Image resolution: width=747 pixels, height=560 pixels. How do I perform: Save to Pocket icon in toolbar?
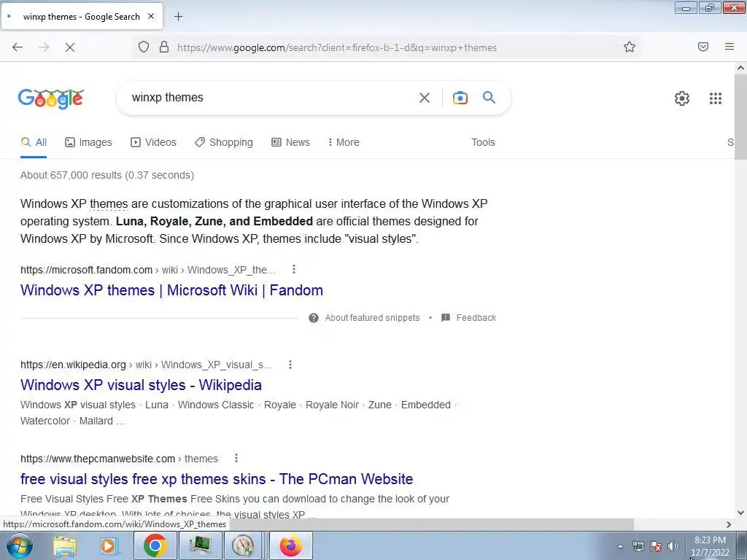pos(703,47)
